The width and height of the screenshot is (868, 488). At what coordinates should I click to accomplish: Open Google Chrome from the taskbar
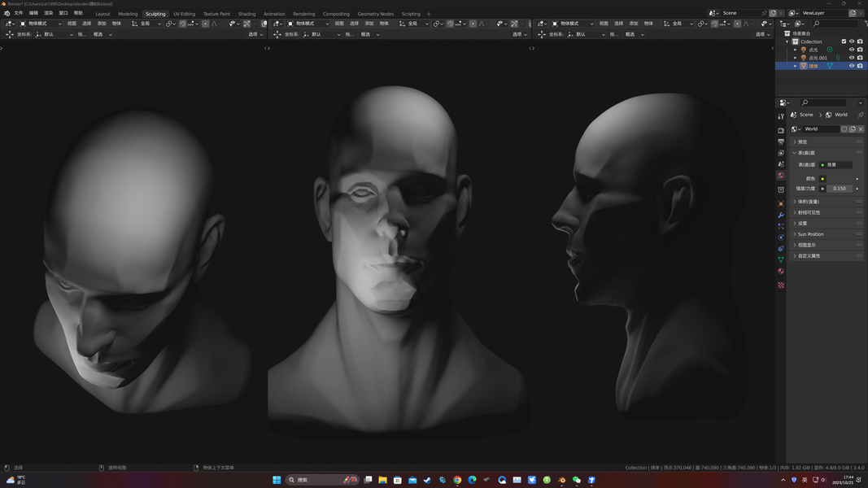click(457, 480)
